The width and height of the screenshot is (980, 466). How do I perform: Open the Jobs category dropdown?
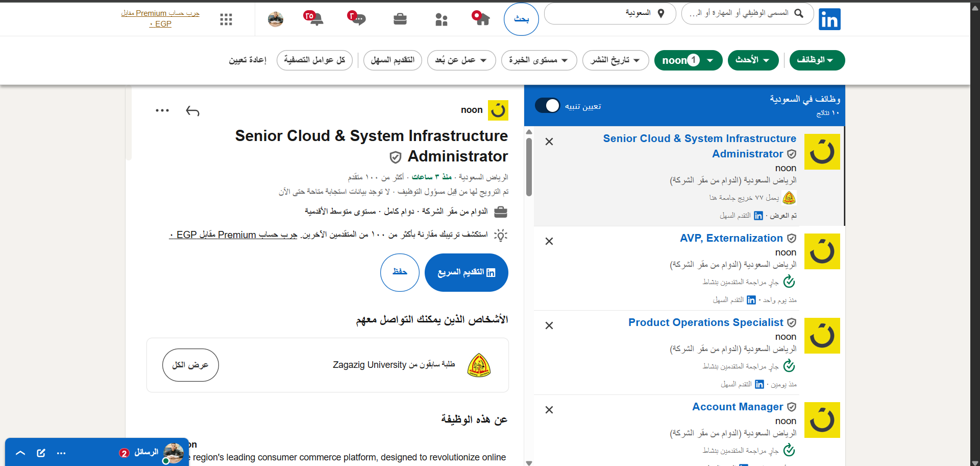point(817,60)
